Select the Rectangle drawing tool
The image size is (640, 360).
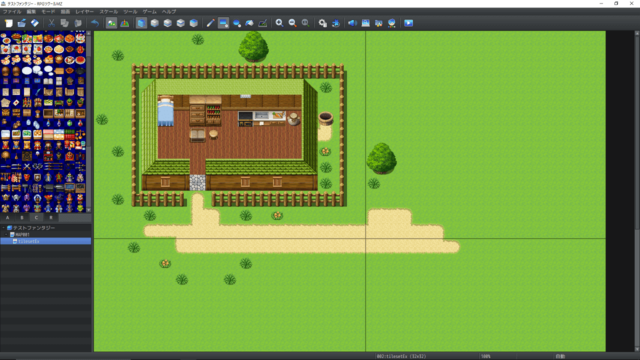pyautogui.click(x=223, y=23)
